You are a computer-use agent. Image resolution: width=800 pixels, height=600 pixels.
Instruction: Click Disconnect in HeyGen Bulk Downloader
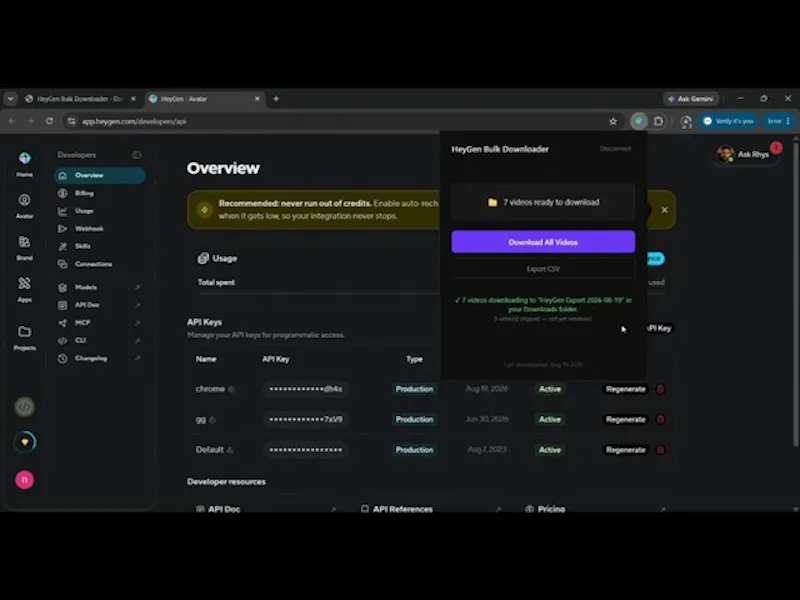(615, 148)
